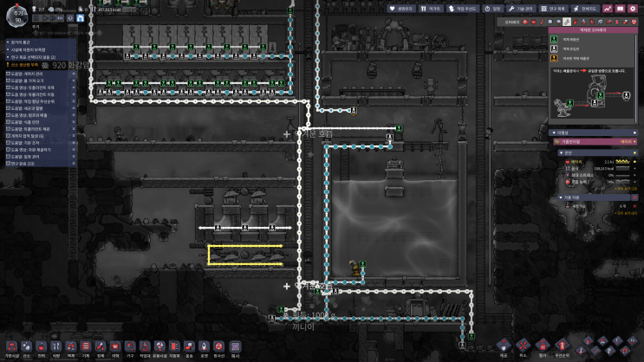Toggle the Temperature overlay
The width and height of the screenshot is (644, 362).
point(542,22)
